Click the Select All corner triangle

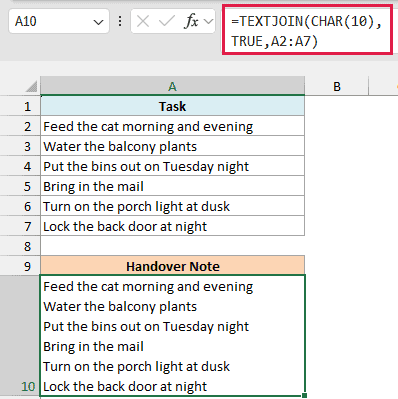[x=31, y=86]
